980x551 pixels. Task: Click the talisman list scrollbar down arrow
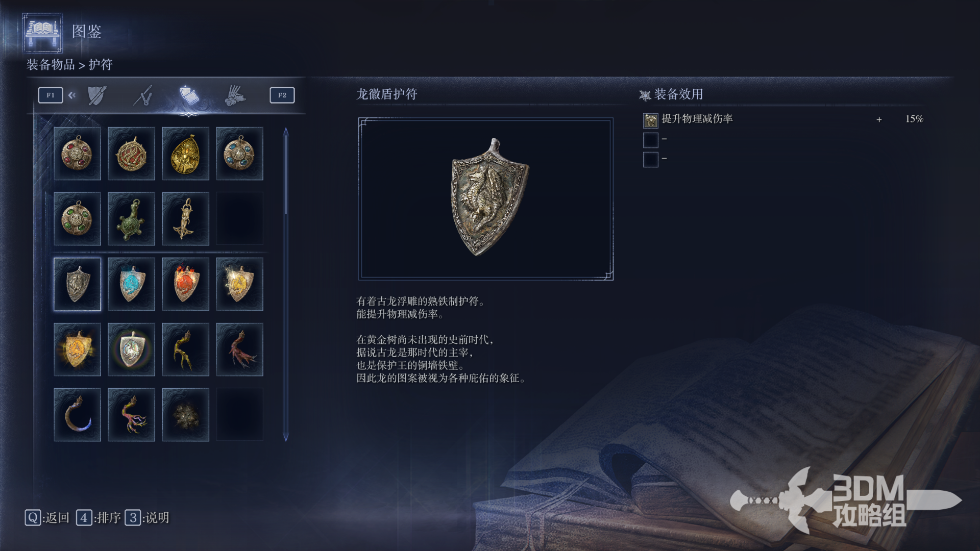[x=286, y=437]
